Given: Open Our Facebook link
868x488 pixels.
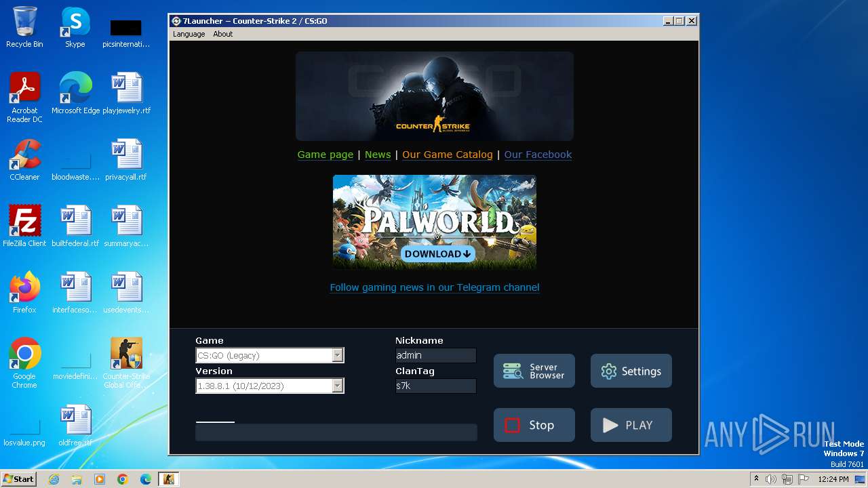Looking at the screenshot, I should coord(538,155).
